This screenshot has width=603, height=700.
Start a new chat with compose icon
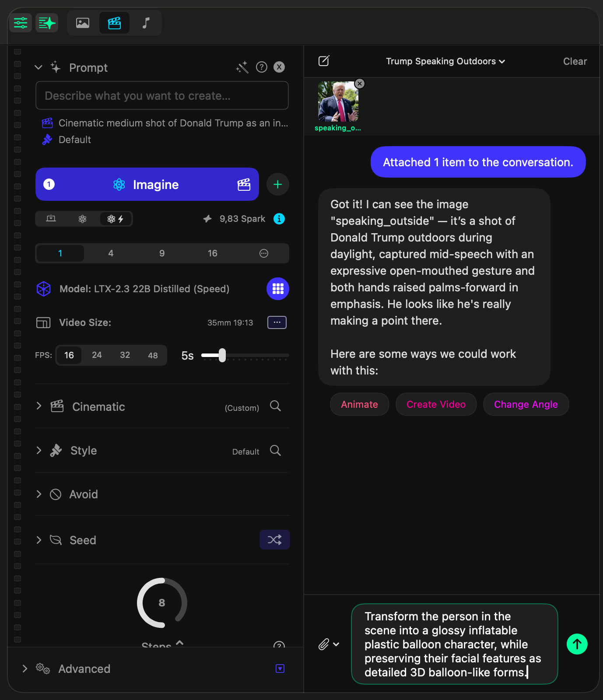[x=324, y=61]
